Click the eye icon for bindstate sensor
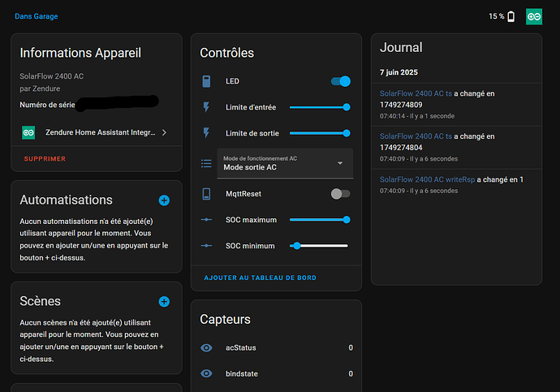Image resolution: width=560 pixels, height=392 pixels. click(206, 373)
